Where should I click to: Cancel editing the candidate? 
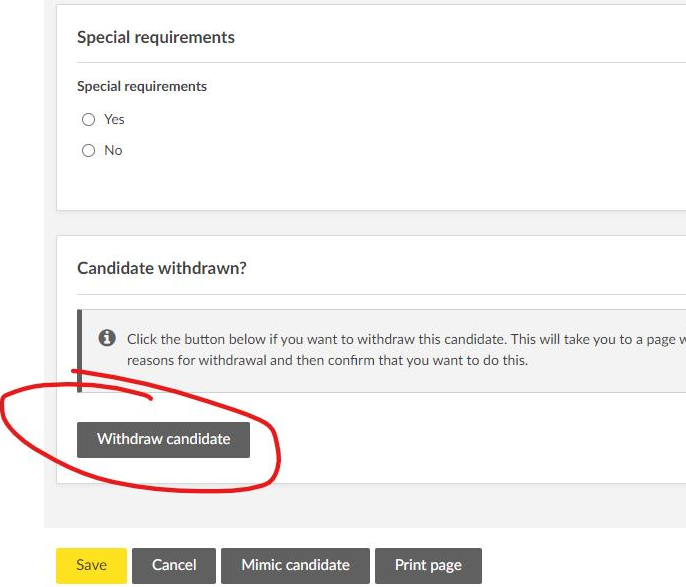pos(174,565)
